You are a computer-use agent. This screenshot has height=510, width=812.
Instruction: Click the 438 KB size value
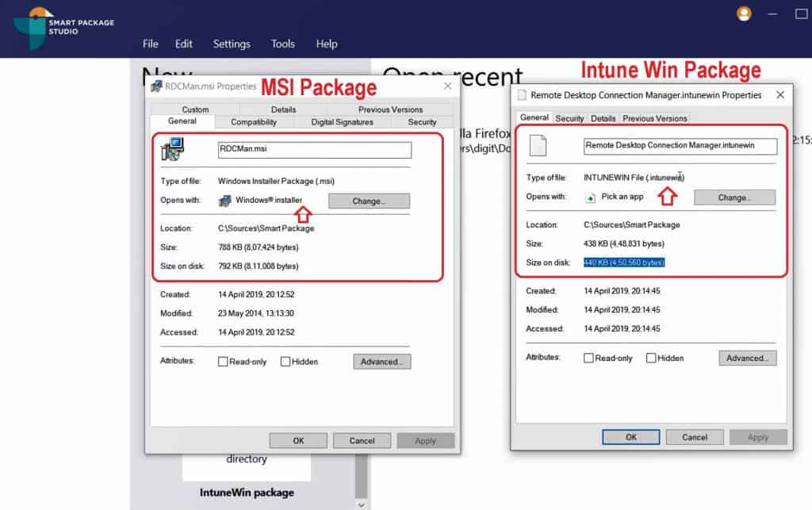(x=624, y=243)
